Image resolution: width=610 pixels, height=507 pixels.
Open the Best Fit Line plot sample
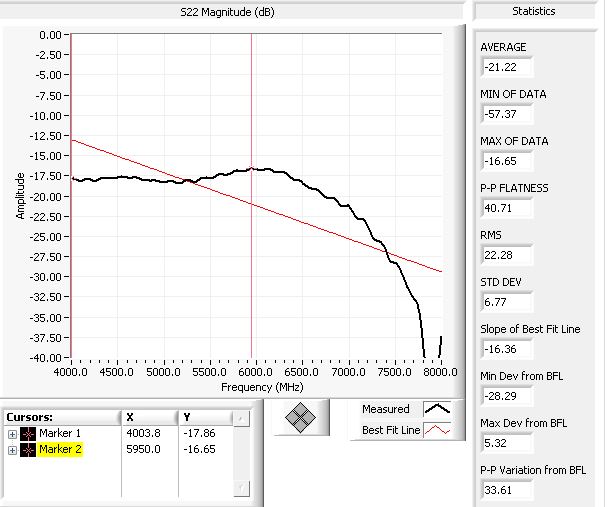(437, 430)
